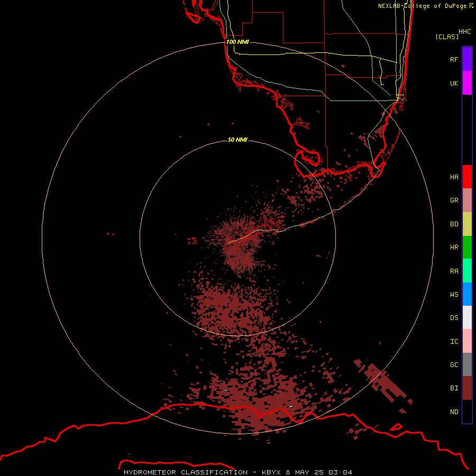Click the 'NEXLAB-College of DuPage' credit text
This screenshot has height=476, width=476.
click(423, 6)
